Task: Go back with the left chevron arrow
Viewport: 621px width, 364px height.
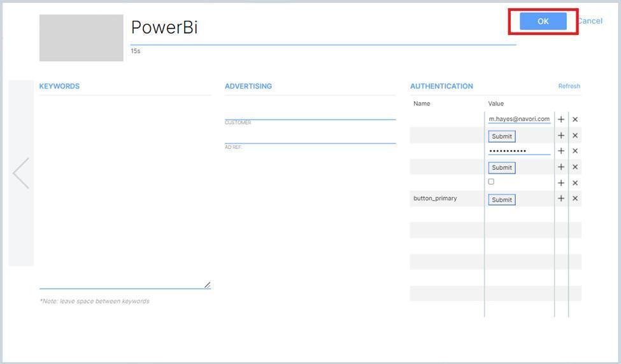Action: 21,173
